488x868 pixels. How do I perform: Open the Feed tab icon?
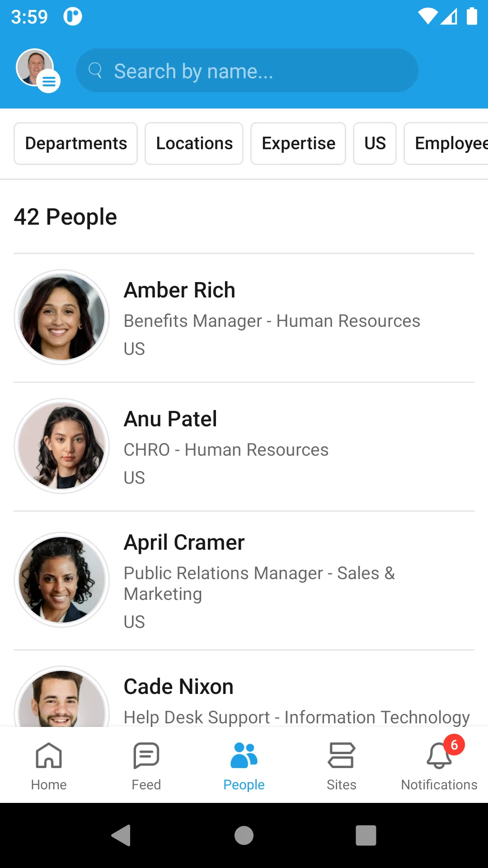click(146, 755)
